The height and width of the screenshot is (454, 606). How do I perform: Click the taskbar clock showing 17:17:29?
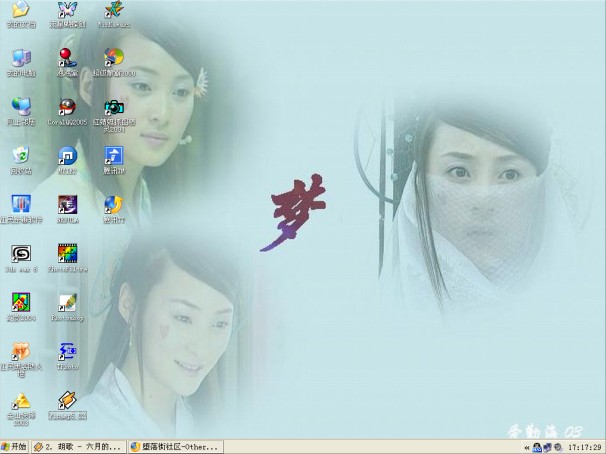585,446
